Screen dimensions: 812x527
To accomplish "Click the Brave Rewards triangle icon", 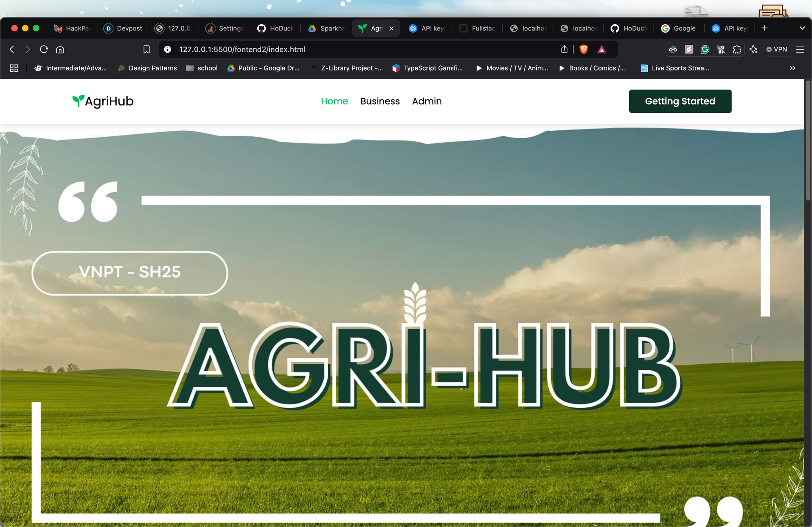I will click(602, 50).
